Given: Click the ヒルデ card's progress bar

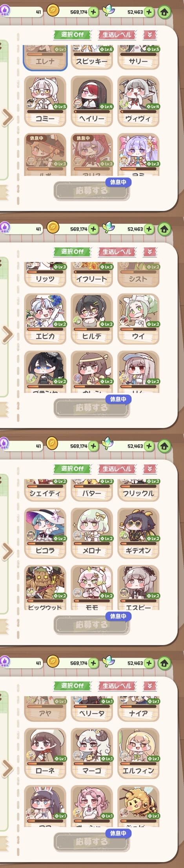Looking at the screenshot, I should 92,329.
